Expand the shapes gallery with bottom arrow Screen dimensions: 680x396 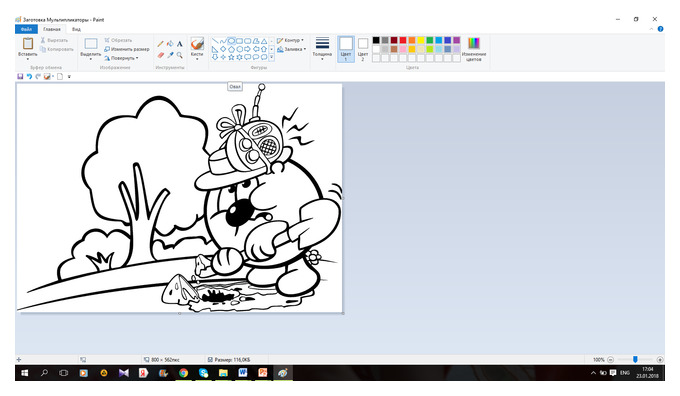pyautogui.click(x=272, y=57)
